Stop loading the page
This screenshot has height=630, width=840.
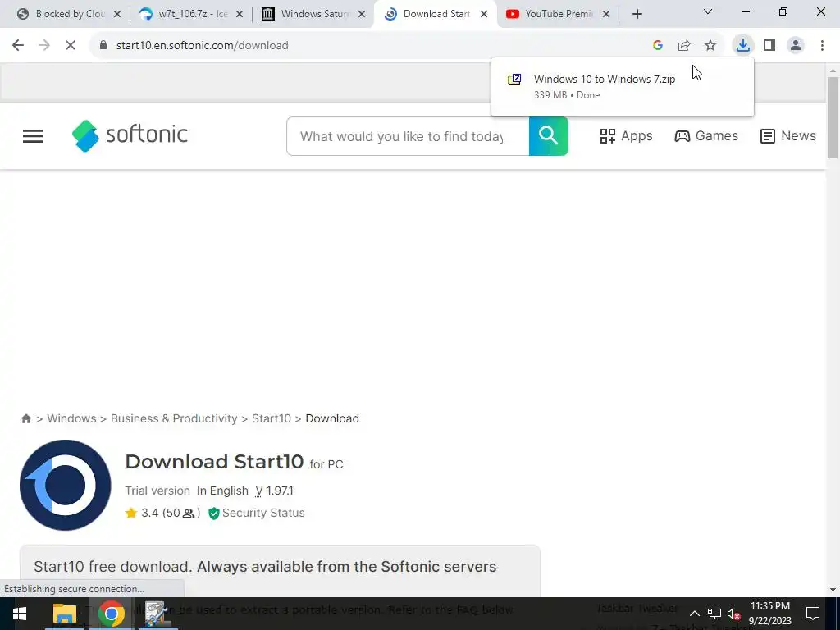tap(71, 46)
